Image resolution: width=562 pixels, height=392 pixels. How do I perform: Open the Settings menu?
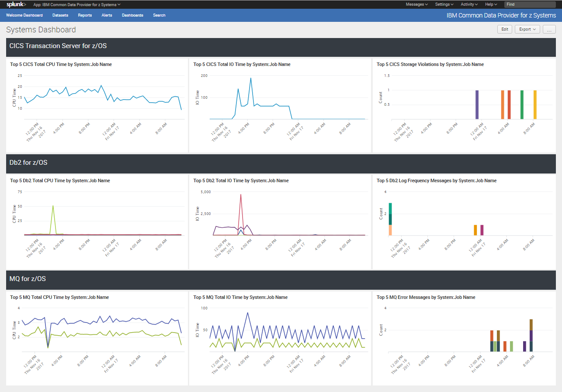point(444,4)
